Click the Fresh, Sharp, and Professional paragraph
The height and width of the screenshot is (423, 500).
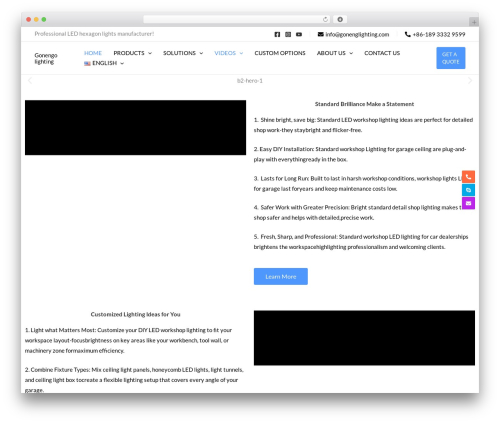[361, 242]
